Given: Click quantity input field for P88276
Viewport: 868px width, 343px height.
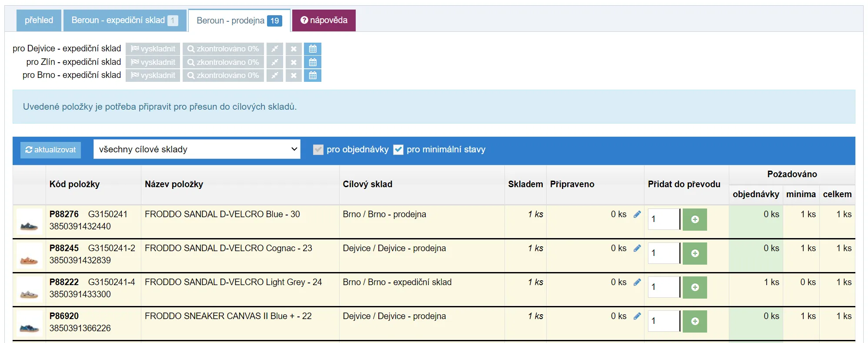Looking at the screenshot, I should (664, 219).
